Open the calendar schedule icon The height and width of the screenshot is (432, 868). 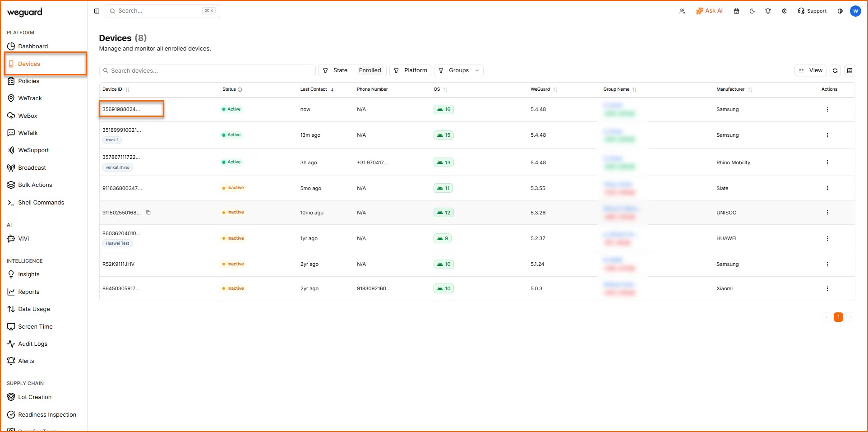click(x=736, y=11)
